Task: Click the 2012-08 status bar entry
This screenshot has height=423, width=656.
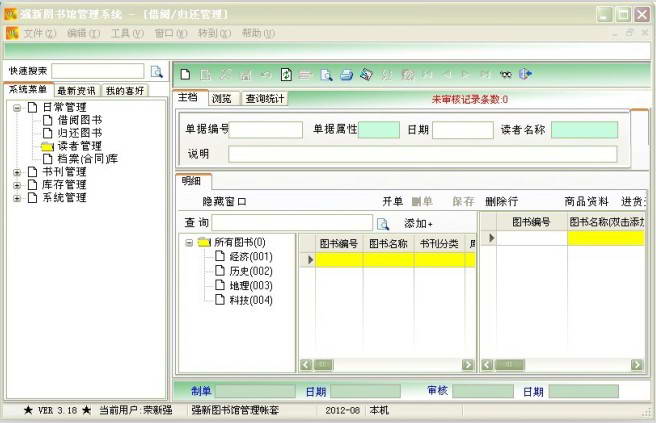Action: pos(343,410)
